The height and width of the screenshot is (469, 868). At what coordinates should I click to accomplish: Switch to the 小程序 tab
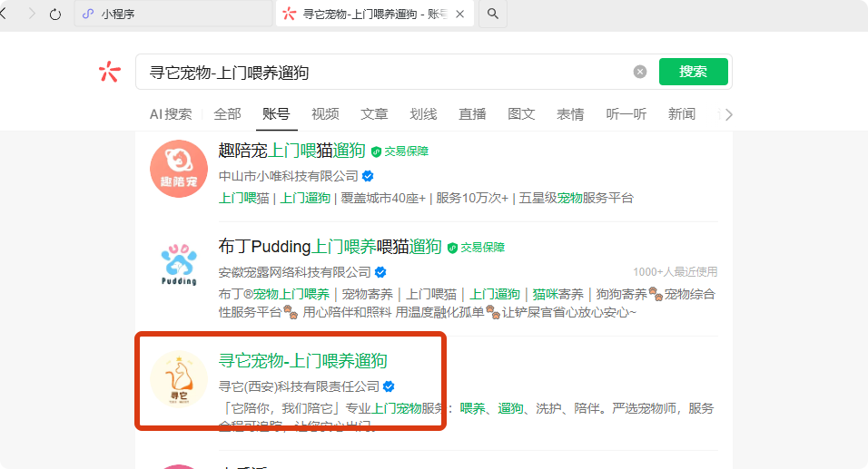[x=173, y=14]
